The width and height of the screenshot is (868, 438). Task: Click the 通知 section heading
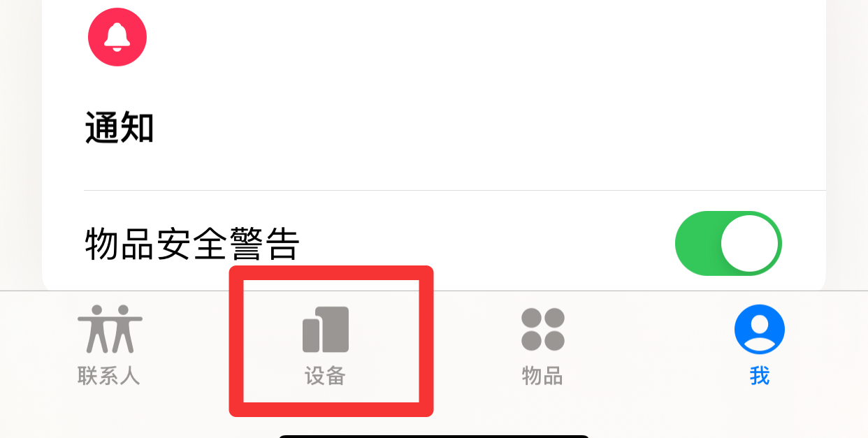click(120, 128)
